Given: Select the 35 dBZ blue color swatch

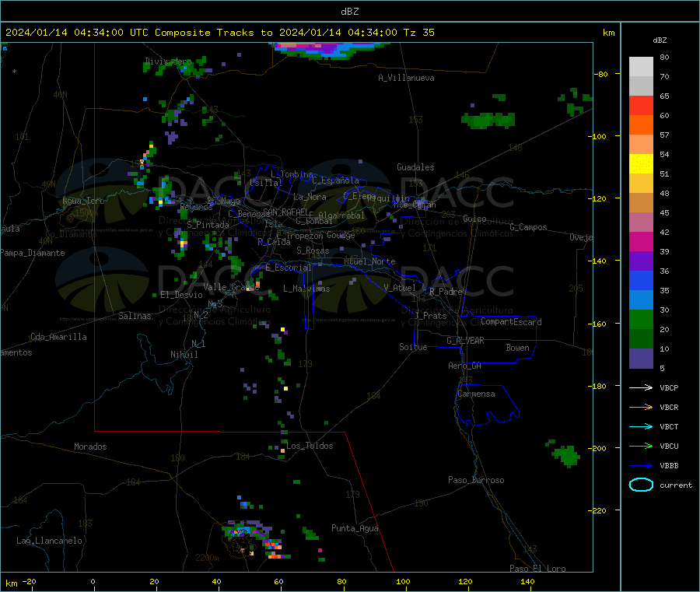Looking at the screenshot, I should 641,280.
